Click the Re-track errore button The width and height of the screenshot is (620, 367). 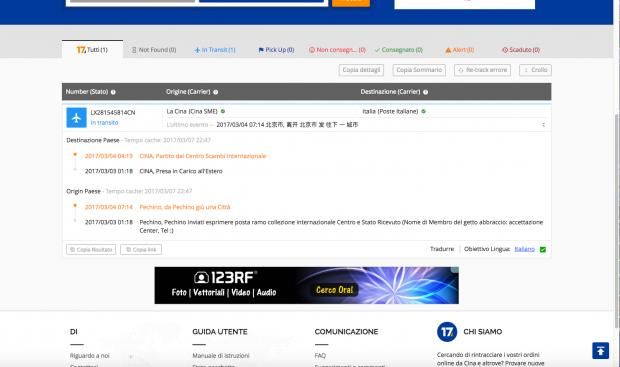pyautogui.click(x=482, y=70)
